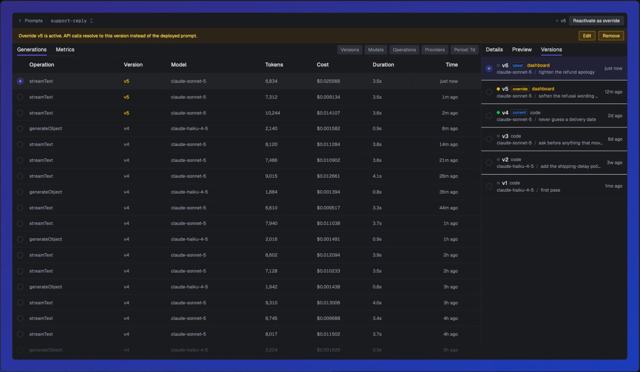Click the 9,310 tokens cell
This screenshot has width=640, height=372.
coord(271,303)
